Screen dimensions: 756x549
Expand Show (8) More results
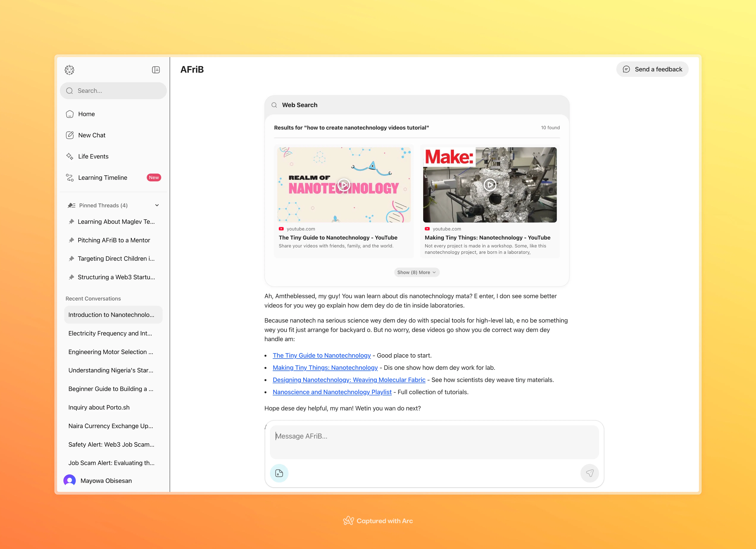click(417, 273)
